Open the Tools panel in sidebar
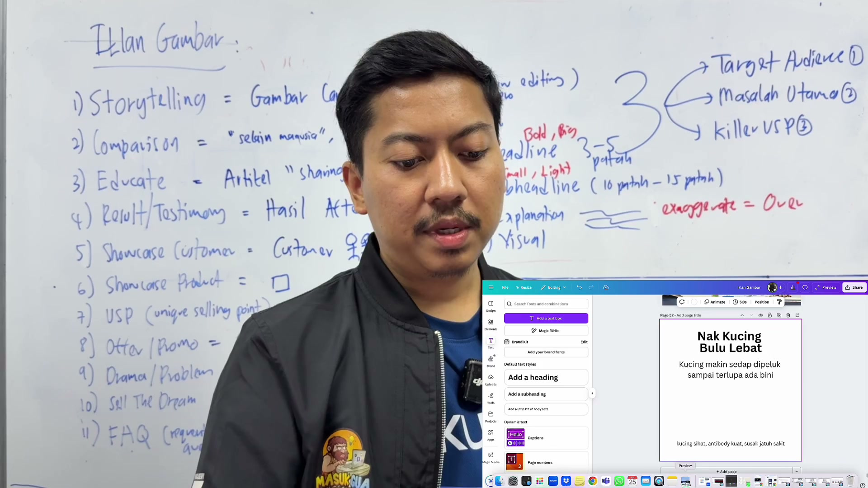868x488 pixels. 491,399
